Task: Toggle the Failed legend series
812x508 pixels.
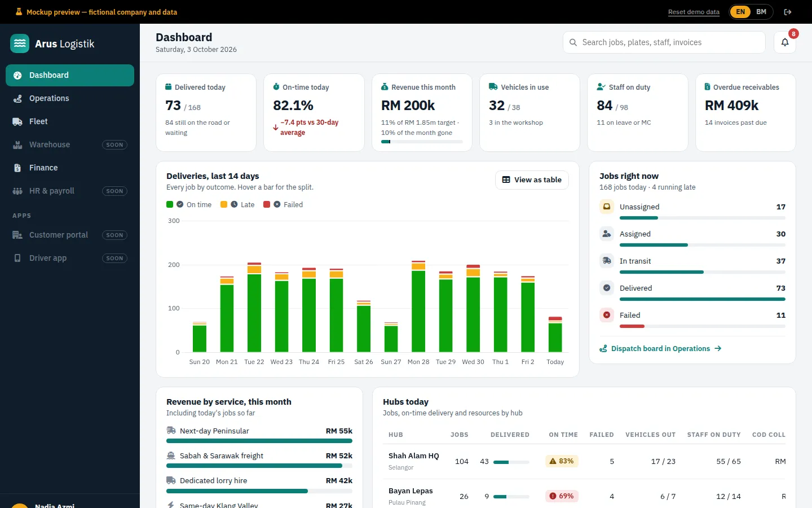Action: pyautogui.click(x=283, y=204)
